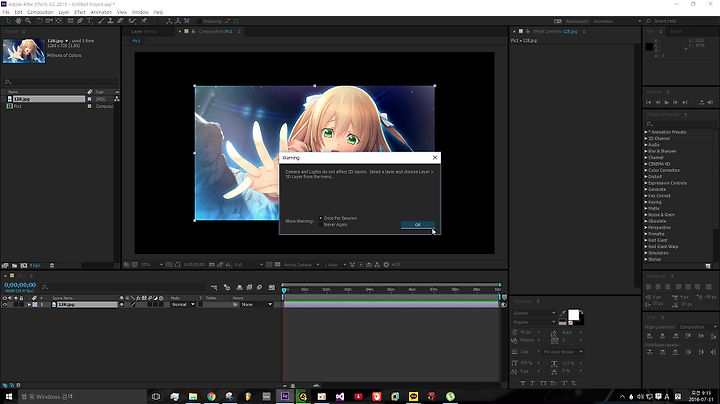Open the Animation menu

pos(101,12)
